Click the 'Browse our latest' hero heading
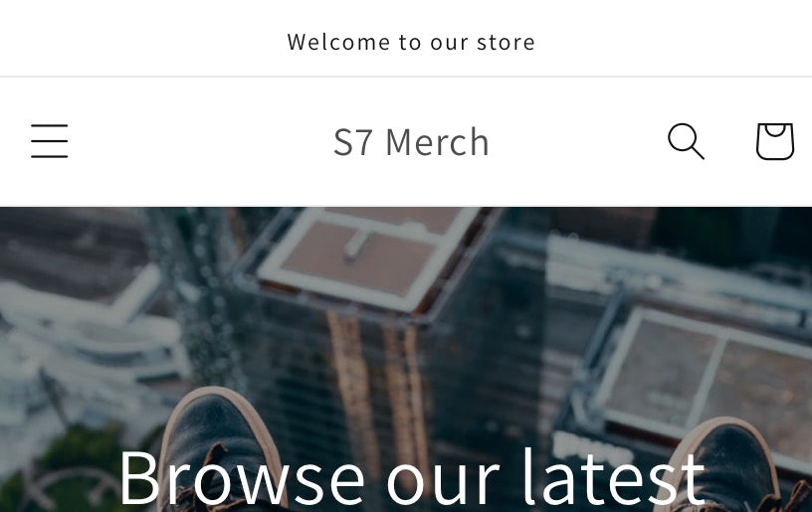 click(411, 478)
